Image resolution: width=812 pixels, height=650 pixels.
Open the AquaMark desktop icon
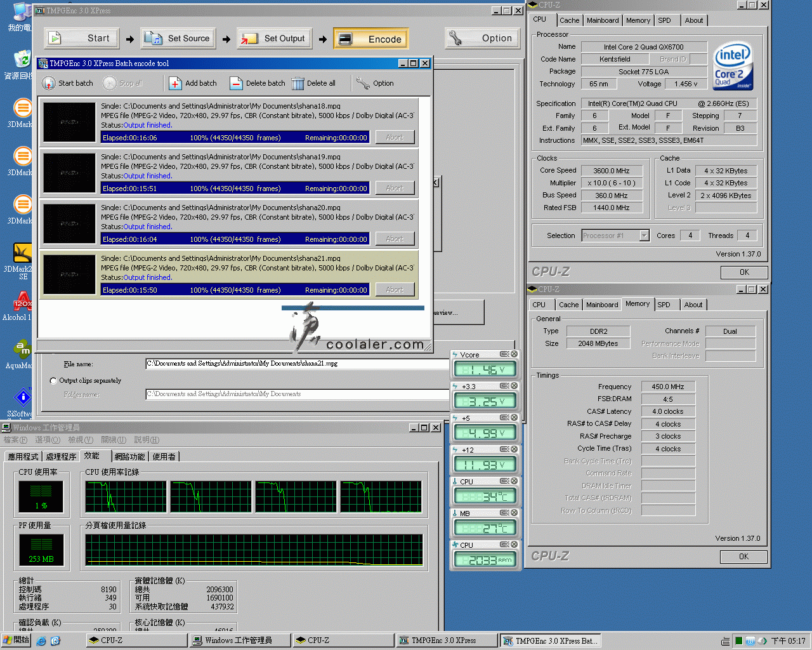coord(22,354)
